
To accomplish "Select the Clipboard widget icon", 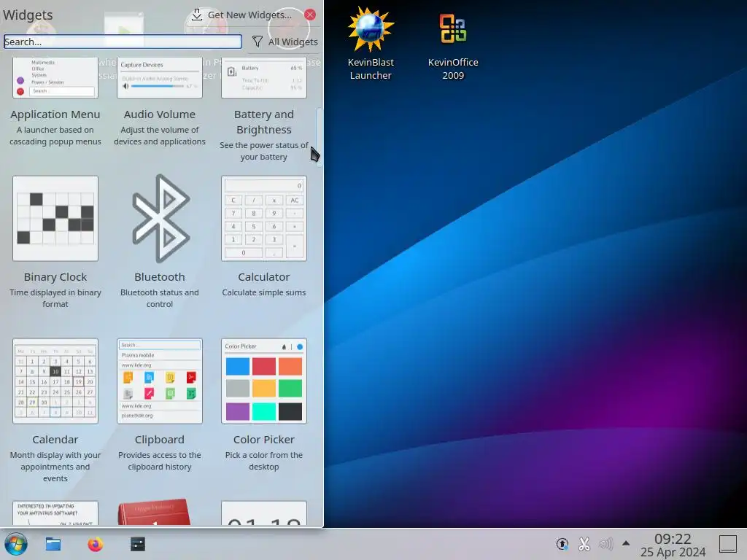I will click(x=160, y=381).
